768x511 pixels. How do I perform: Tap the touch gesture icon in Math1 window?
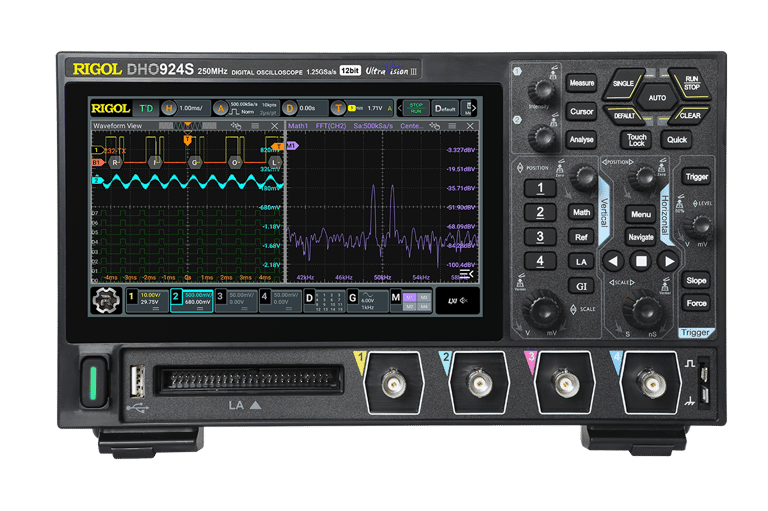(x=434, y=126)
